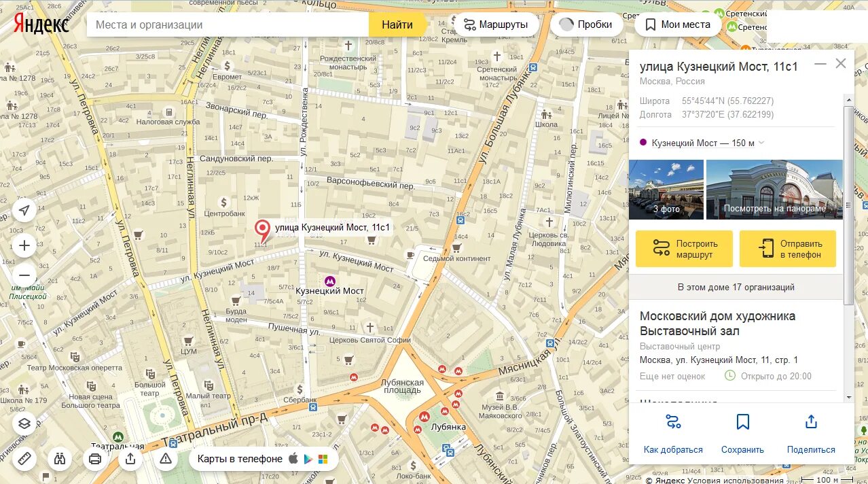Click the 'Налоговая служба' map label

tap(168, 122)
